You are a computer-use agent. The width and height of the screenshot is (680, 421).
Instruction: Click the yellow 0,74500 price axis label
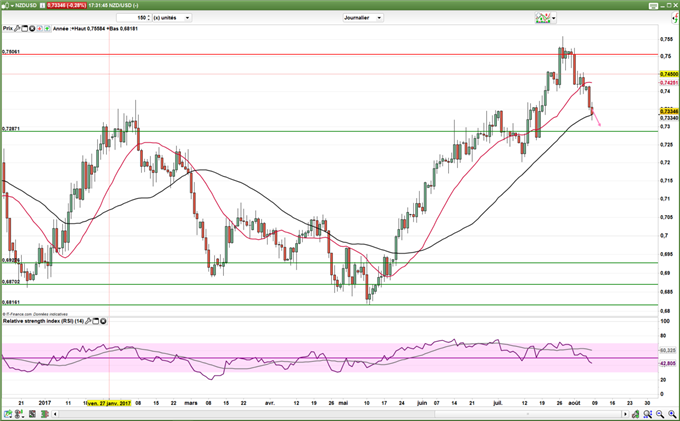669,74
